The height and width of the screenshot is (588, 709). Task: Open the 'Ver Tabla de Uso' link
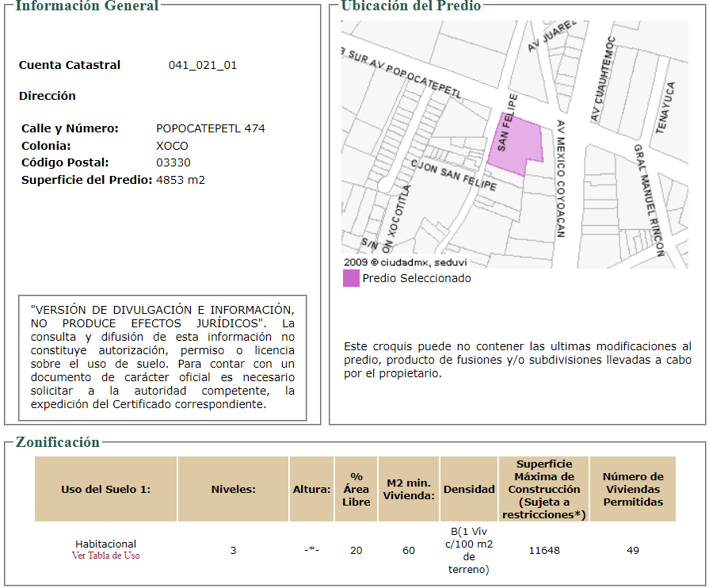[105, 556]
